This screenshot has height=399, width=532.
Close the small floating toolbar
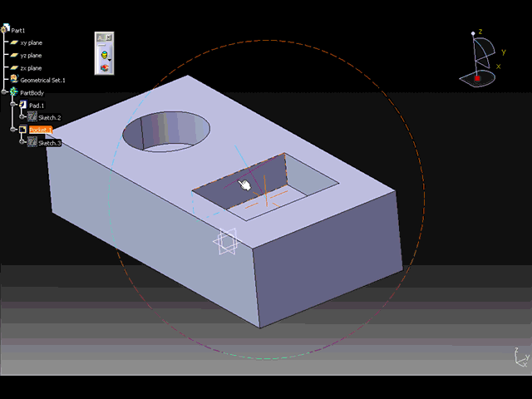tap(109, 37)
